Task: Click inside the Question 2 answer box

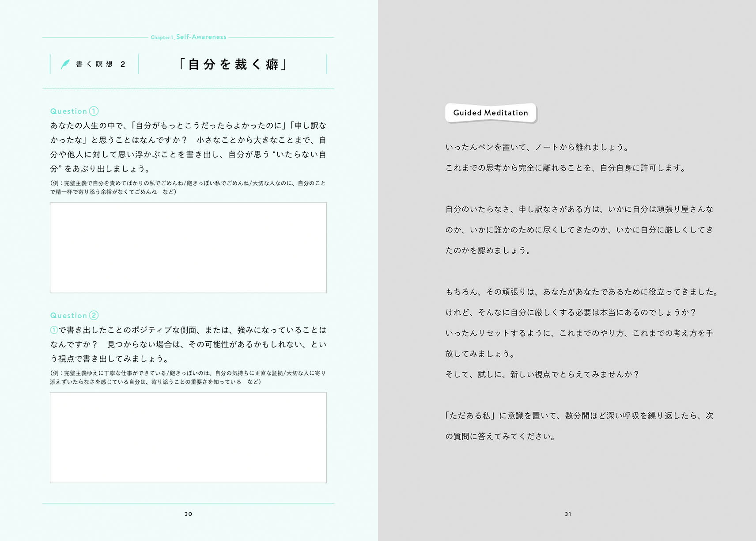Action: coord(188,438)
